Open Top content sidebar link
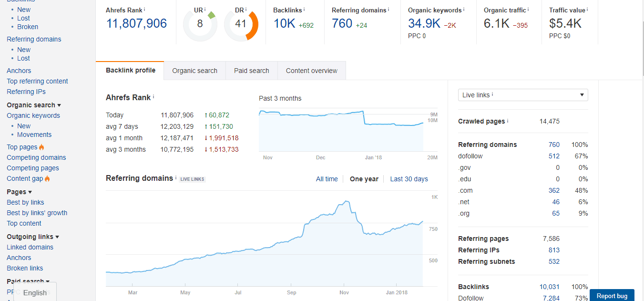 pos(24,223)
